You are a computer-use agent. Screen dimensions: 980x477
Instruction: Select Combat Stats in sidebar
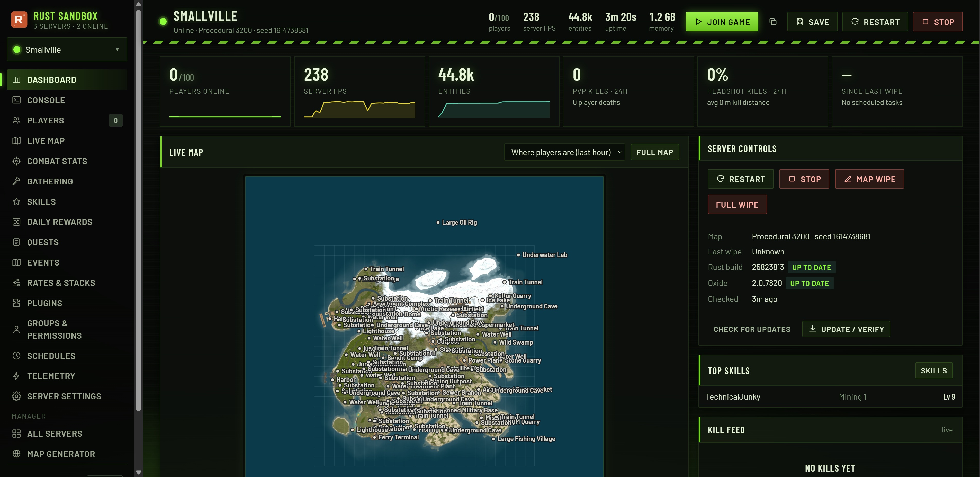click(67, 161)
